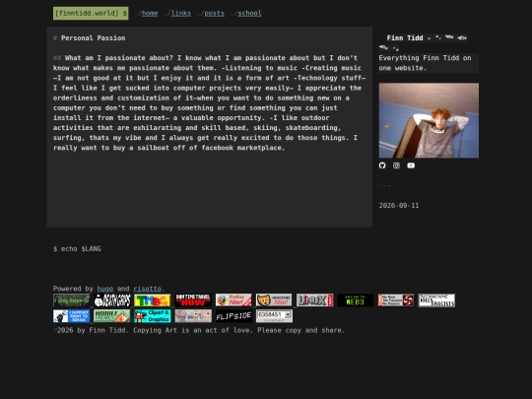Viewport: 532px width, 399px height.
Task: Open the GitHub profile icon
Action: pos(382,166)
